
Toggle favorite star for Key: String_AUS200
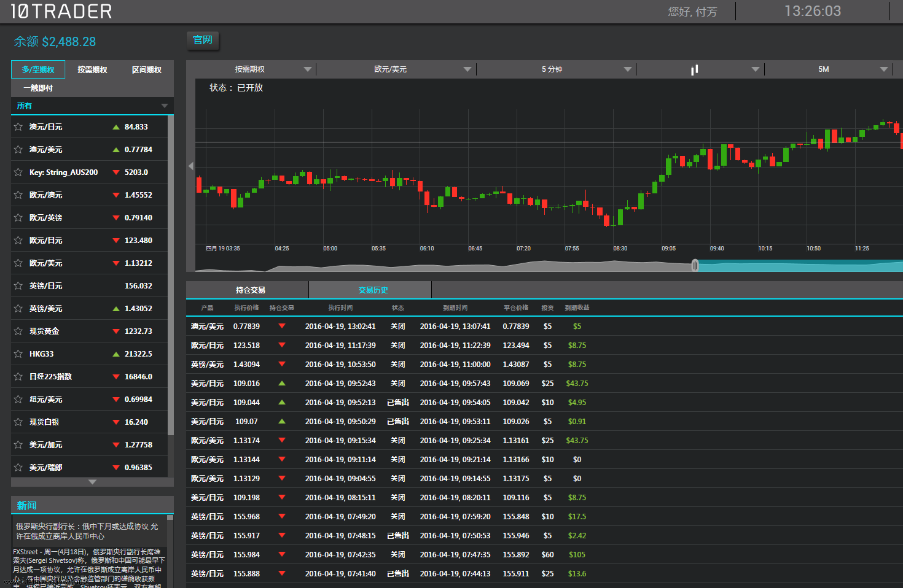point(18,172)
